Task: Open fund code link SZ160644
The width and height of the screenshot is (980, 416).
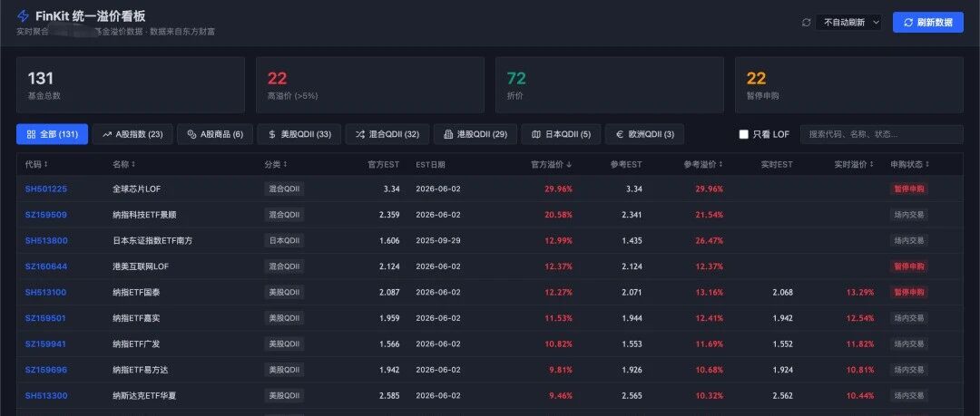Action: 46,266
